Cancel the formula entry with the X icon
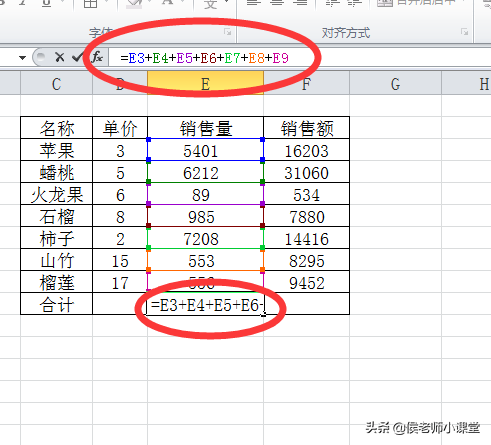 (x=60, y=57)
